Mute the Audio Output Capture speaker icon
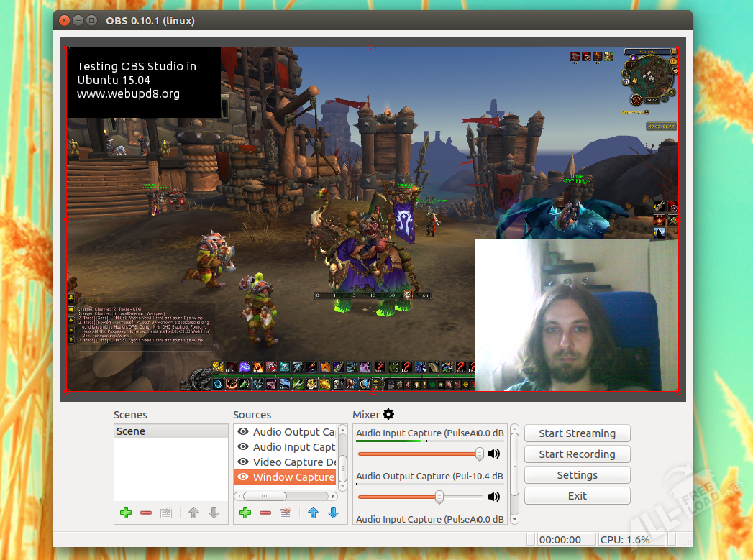The height and width of the screenshot is (560, 753). (494, 497)
